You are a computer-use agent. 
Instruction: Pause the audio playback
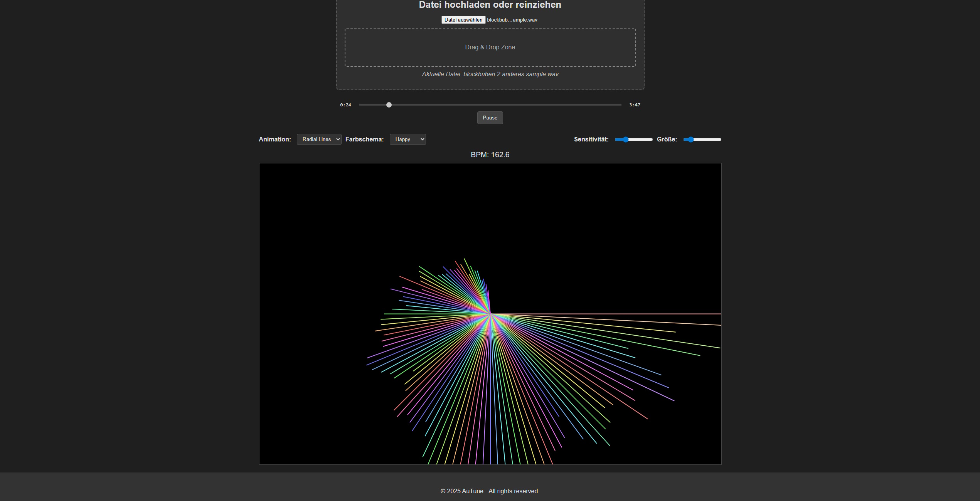[x=490, y=118]
